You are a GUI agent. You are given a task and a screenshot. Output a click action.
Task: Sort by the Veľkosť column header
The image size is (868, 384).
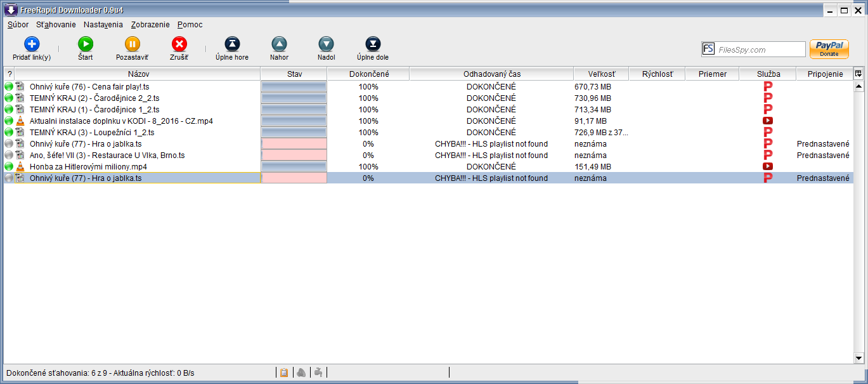click(x=601, y=74)
